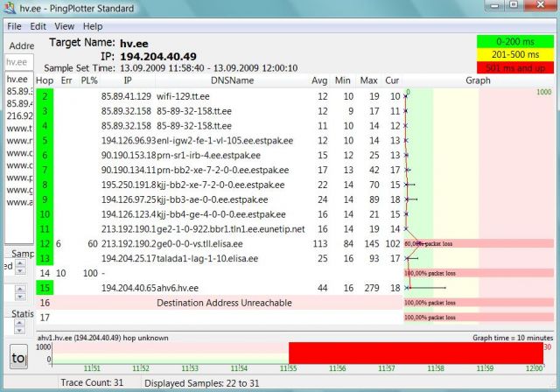
Task: Select green hop 10 indicator
Action: coord(45,214)
